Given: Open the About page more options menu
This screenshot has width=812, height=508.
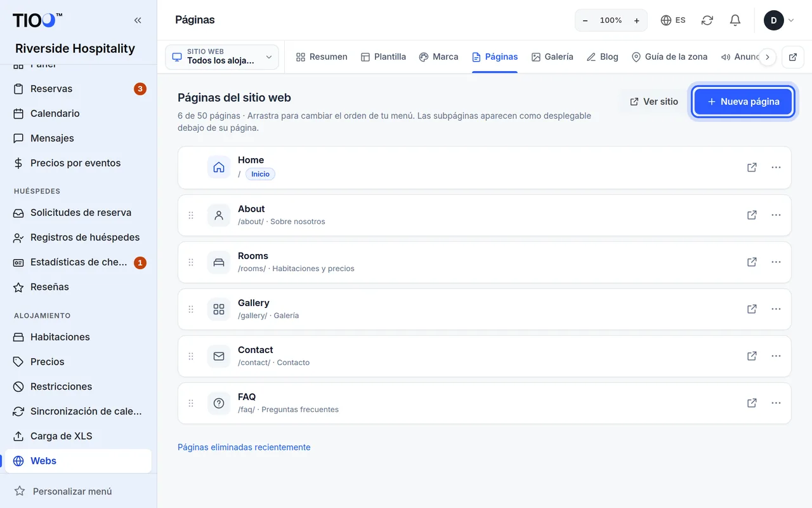Looking at the screenshot, I should click(x=776, y=215).
